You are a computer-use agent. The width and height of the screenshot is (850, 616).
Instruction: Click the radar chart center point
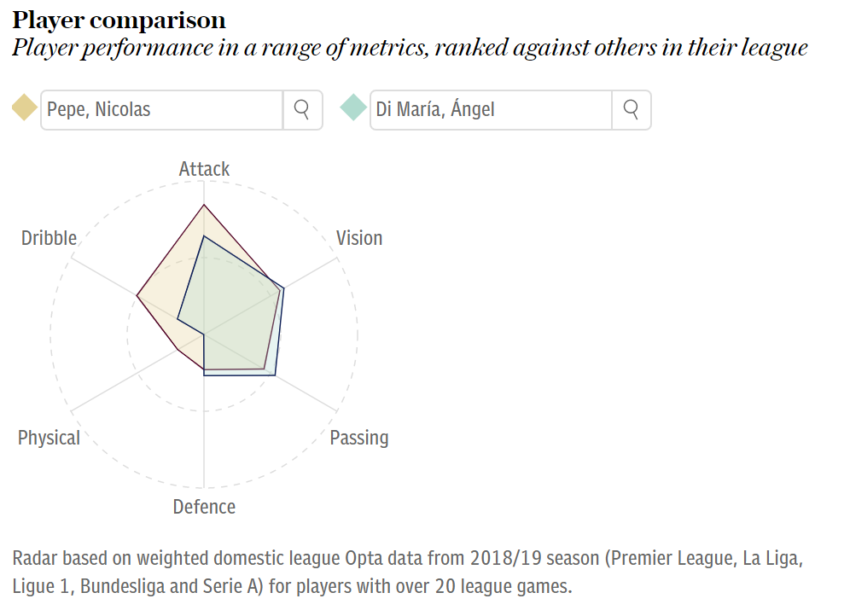(204, 334)
